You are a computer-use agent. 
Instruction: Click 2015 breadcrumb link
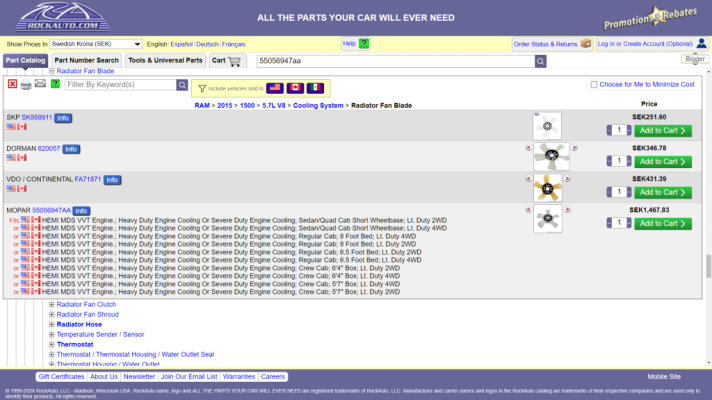224,105
